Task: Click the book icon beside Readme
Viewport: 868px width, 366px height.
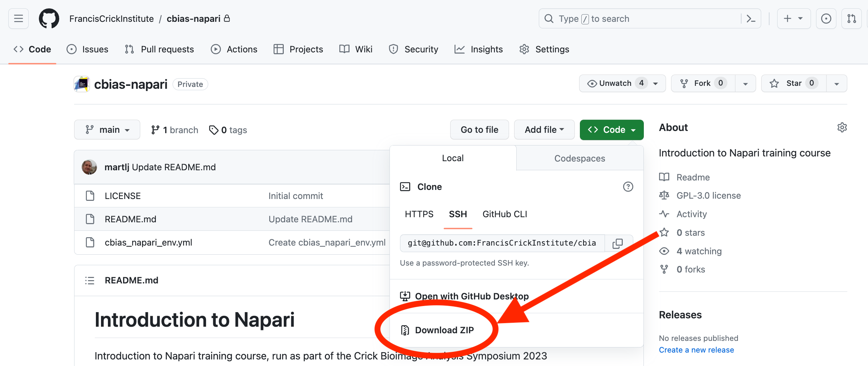Action: [664, 177]
